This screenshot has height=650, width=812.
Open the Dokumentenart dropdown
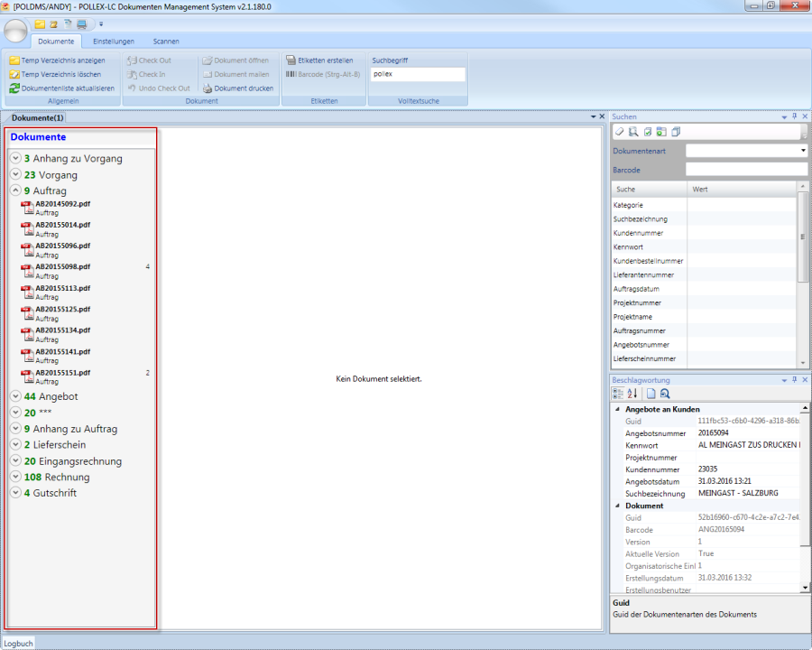[803, 151]
